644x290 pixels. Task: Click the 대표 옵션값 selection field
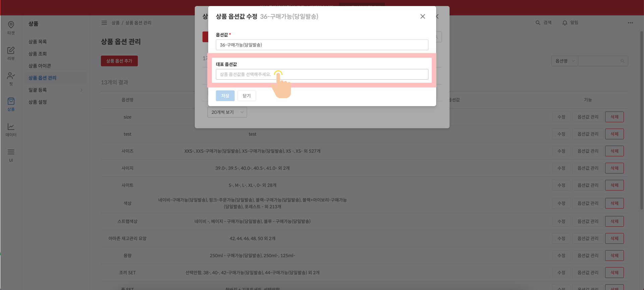(322, 74)
